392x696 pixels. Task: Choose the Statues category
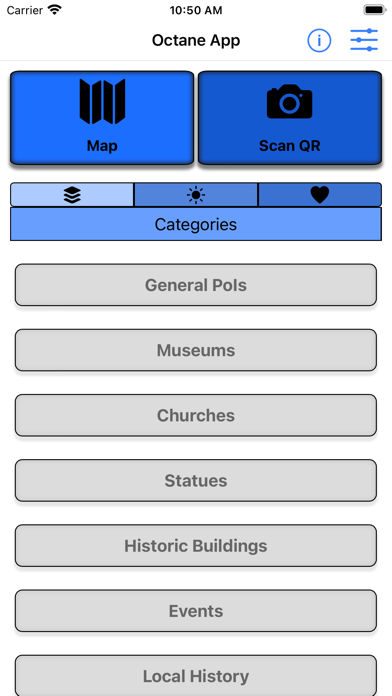point(196,481)
